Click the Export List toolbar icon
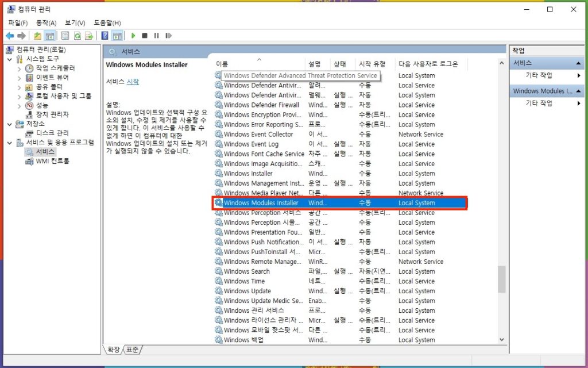Viewport: 588px width, 368px height. (x=89, y=36)
